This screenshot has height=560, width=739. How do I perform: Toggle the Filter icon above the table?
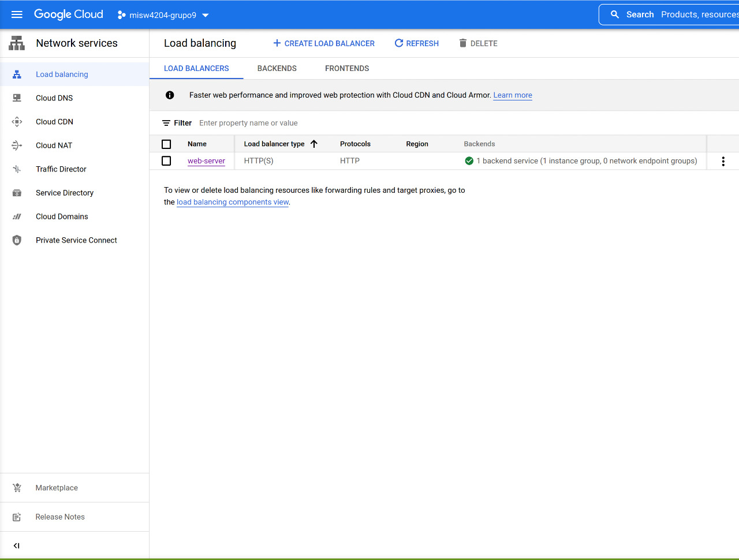coord(166,122)
